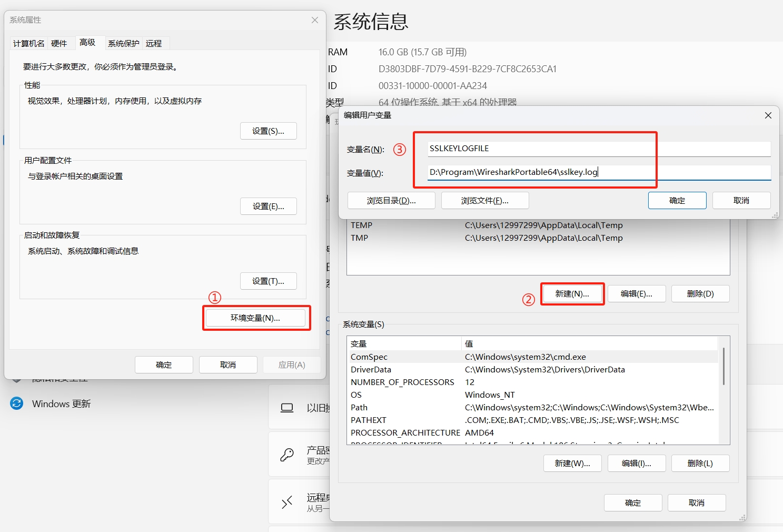Image resolution: width=783 pixels, height=532 pixels.
Task: Open the 远程 tab
Action: 154,43
